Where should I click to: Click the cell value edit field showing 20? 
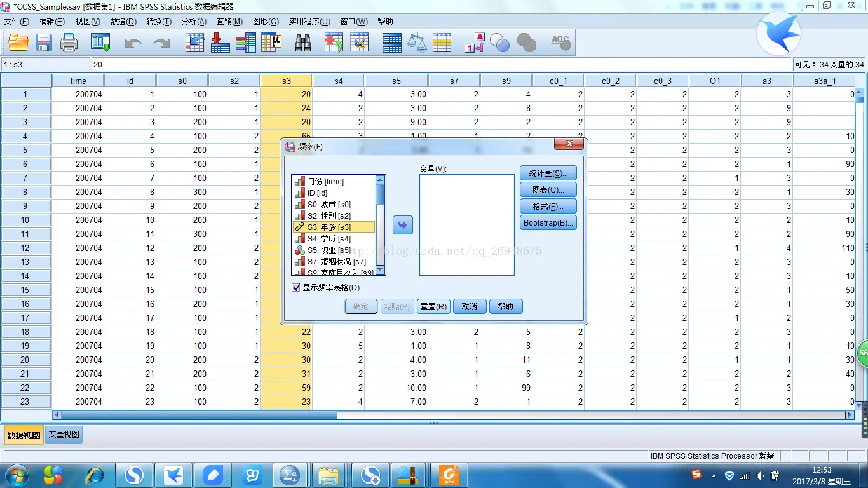[441, 64]
